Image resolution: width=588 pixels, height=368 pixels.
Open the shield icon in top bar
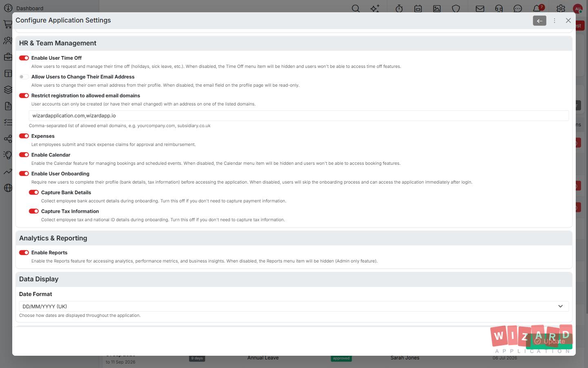pyautogui.click(x=456, y=9)
